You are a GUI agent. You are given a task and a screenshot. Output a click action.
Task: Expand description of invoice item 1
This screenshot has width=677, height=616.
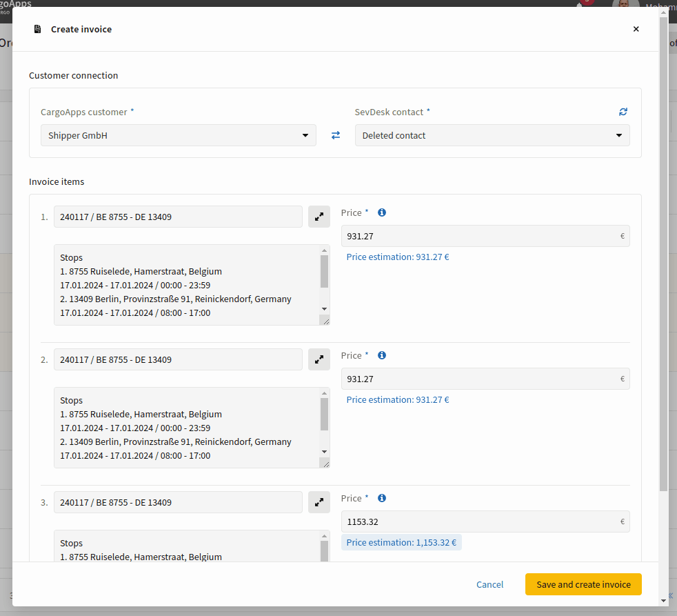point(319,217)
